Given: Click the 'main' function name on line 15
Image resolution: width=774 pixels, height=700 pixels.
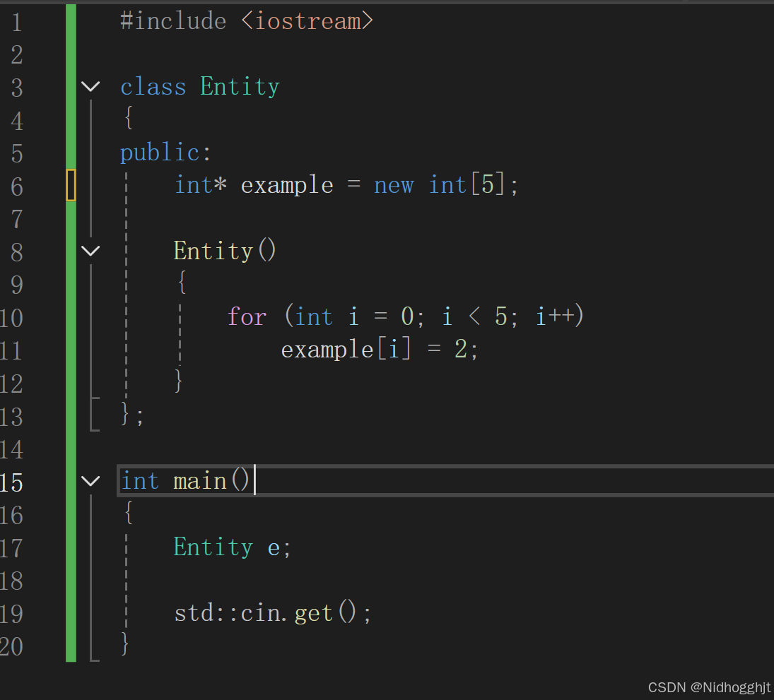Looking at the screenshot, I should (200, 481).
